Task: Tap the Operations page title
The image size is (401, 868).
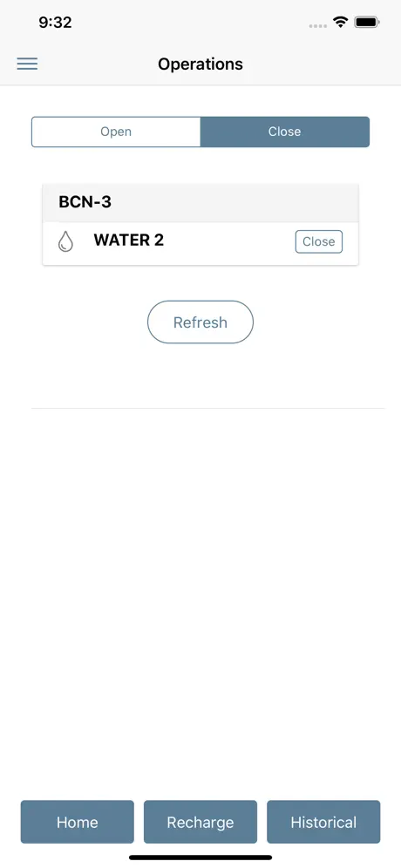Action: pyautogui.click(x=200, y=64)
